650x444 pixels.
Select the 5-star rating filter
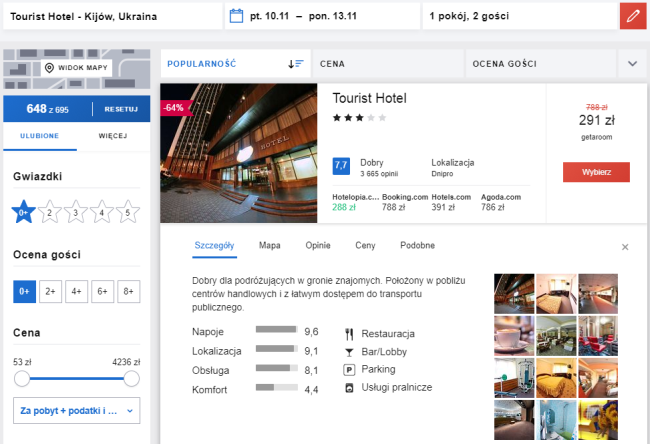pos(127,212)
